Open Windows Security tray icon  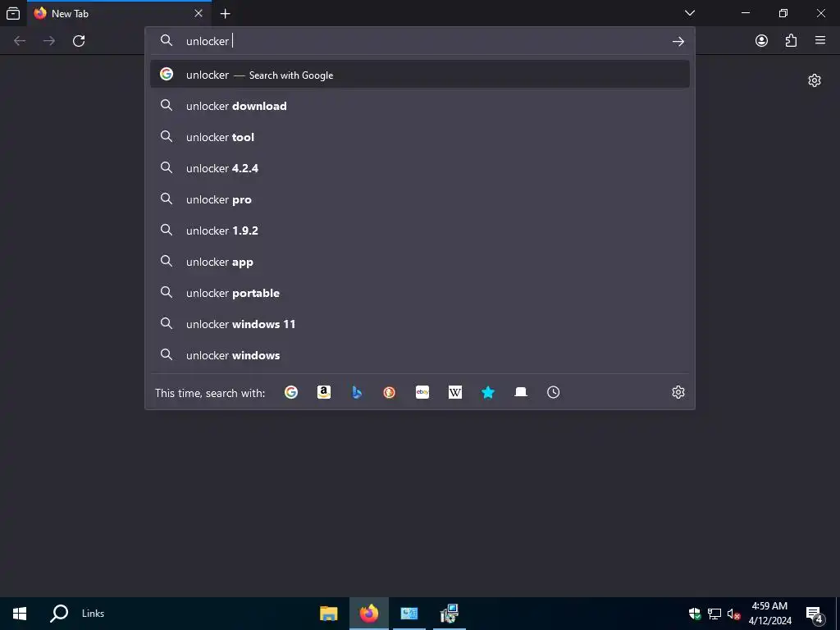point(695,614)
